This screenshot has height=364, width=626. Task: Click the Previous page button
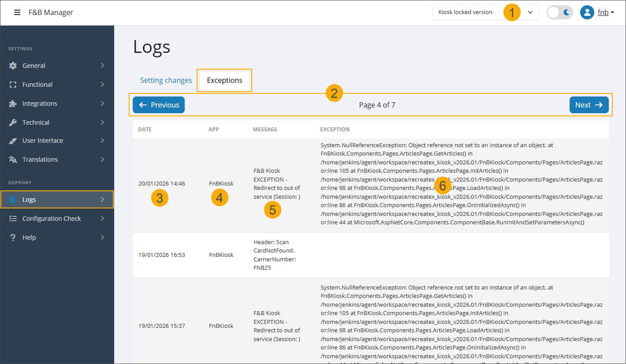click(158, 105)
